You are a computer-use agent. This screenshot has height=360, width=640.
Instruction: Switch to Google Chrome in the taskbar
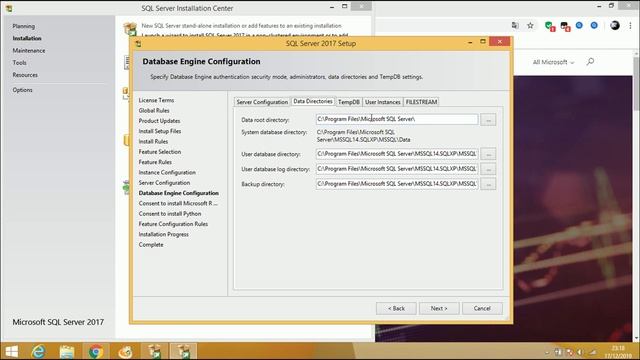[x=96, y=351]
